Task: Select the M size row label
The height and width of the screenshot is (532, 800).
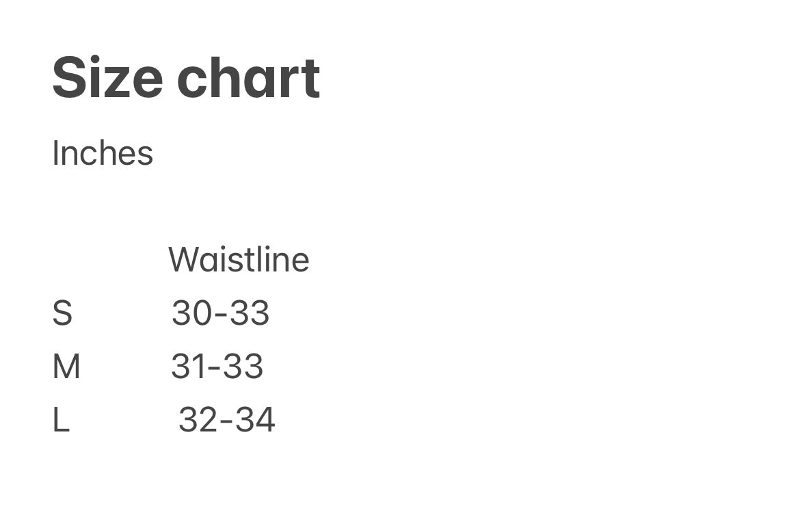Action: tap(66, 367)
